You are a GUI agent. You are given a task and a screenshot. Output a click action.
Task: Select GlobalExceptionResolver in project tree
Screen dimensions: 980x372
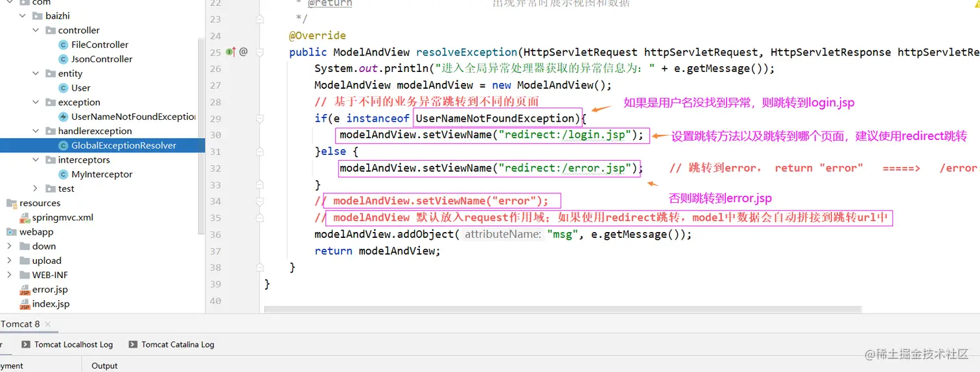coord(124,145)
